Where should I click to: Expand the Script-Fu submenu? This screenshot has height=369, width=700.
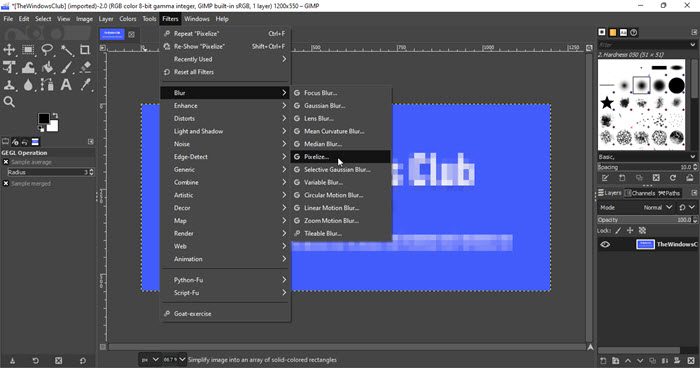pos(225,293)
